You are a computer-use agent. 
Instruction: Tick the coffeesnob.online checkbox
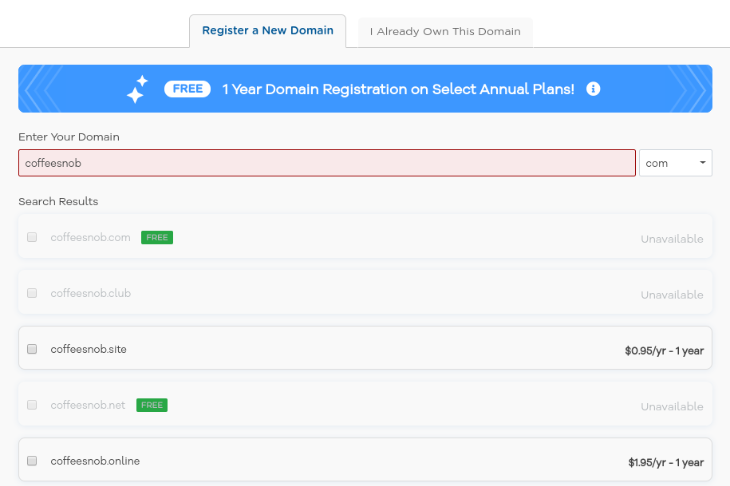click(32, 461)
